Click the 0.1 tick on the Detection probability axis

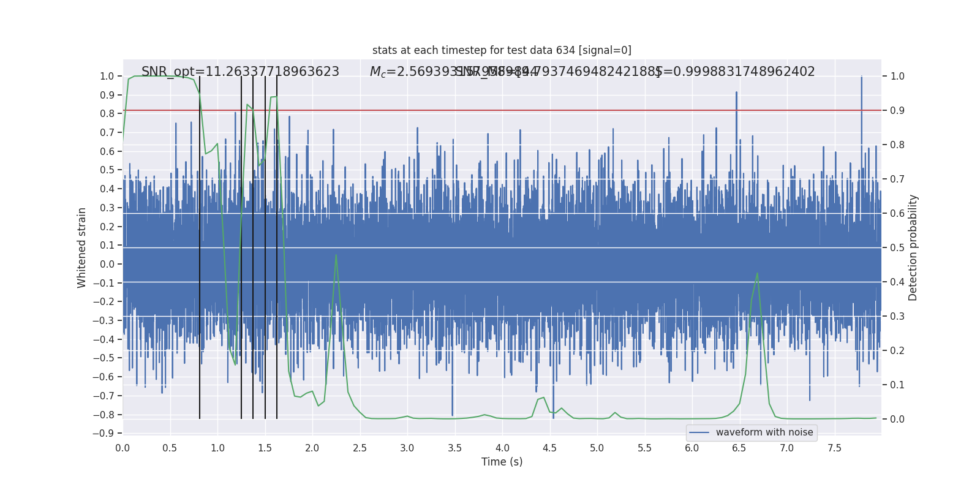click(x=897, y=385)
